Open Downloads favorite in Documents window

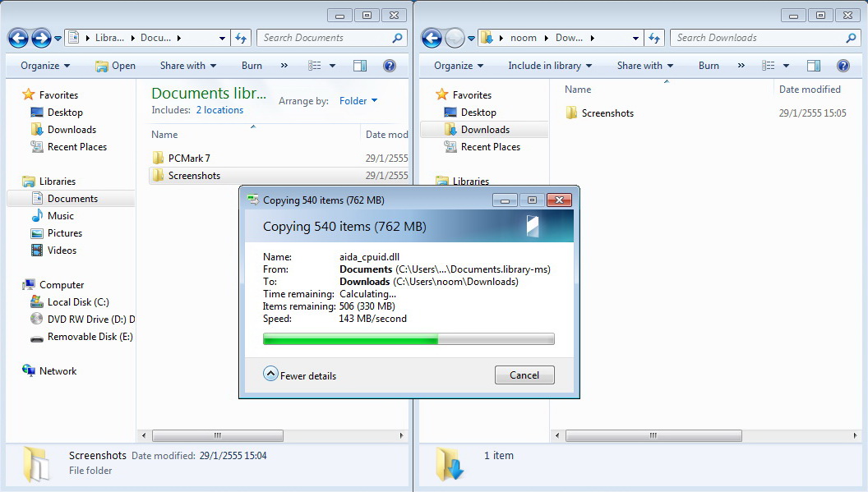pyautogui.click(x=72, y=130)
